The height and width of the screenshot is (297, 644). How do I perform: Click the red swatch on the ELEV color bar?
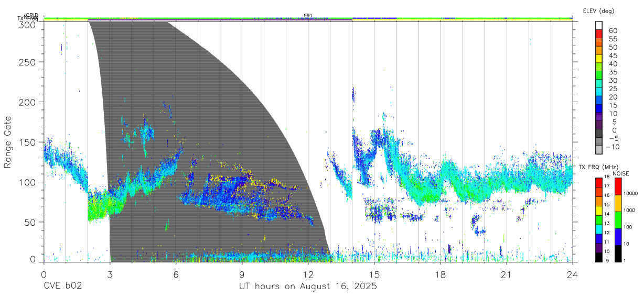(x=599, y=33)
